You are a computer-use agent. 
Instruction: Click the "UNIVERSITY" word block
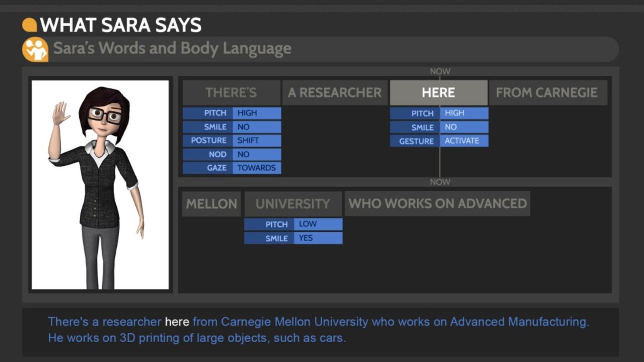pos(293,204)
